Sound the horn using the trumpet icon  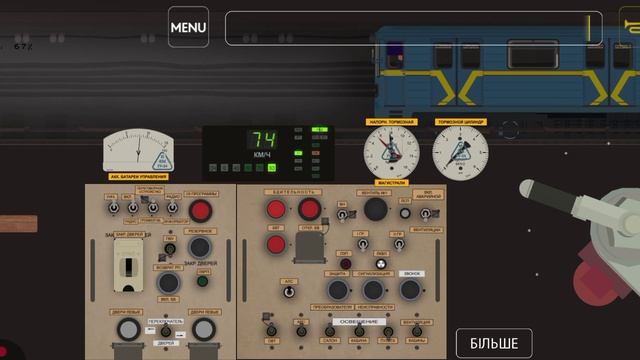631,26
